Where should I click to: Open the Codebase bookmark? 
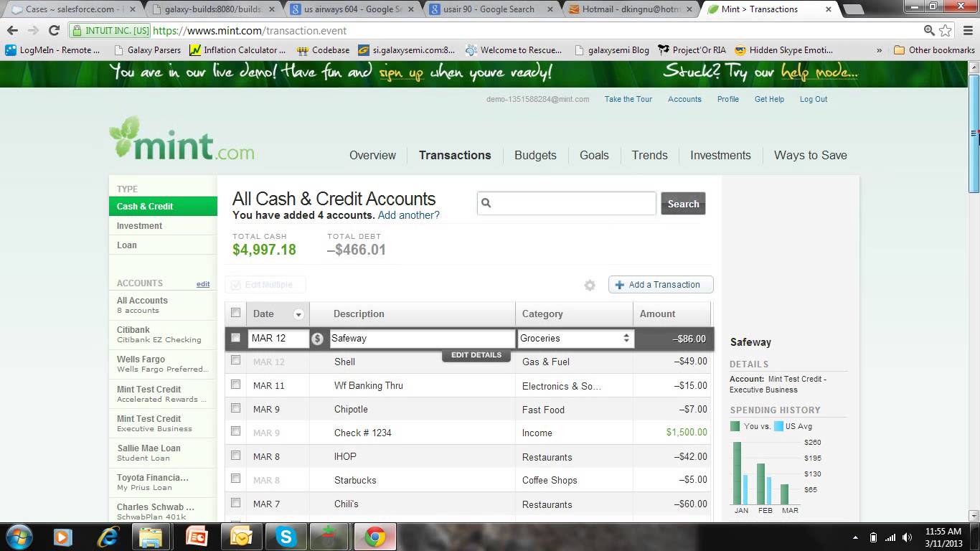[x=324, y=50]
